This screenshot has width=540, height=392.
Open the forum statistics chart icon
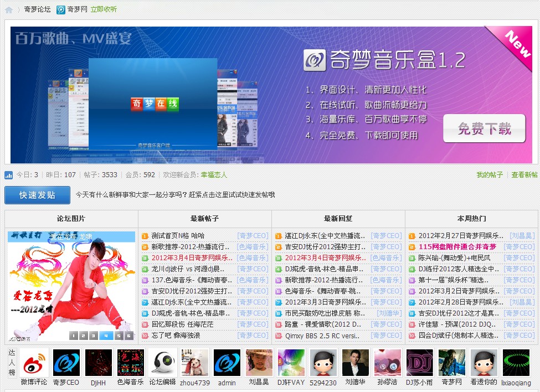click(x=9, y=175)
